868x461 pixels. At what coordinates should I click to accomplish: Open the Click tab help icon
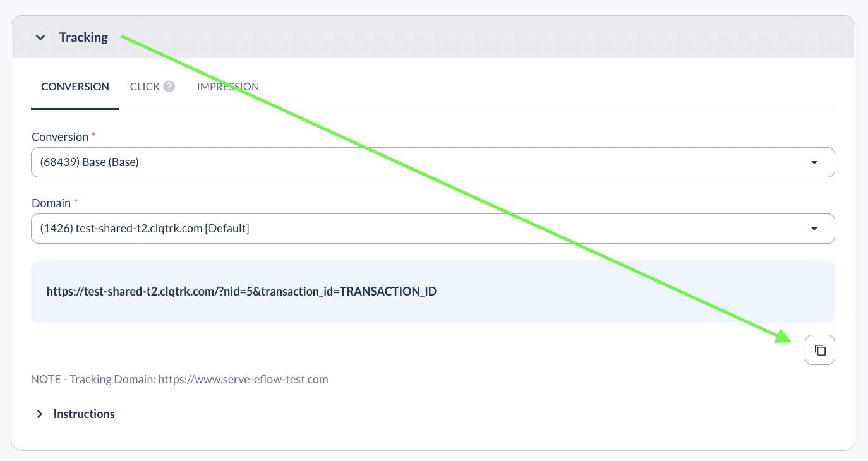169,87
